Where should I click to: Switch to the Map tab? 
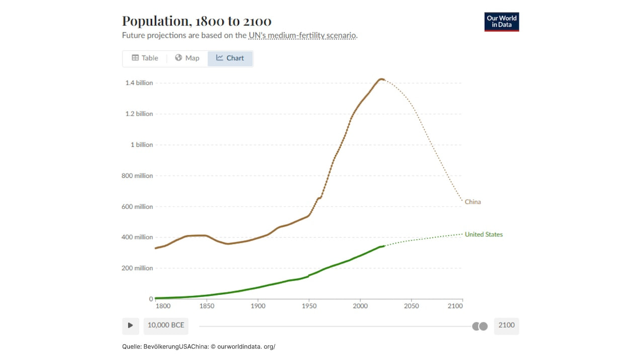(187, 57)
